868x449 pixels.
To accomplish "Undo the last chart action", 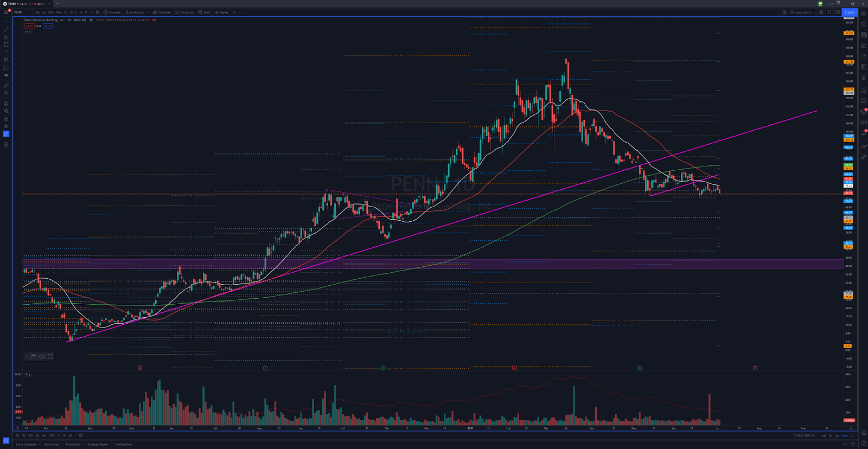I will point(234,12).
